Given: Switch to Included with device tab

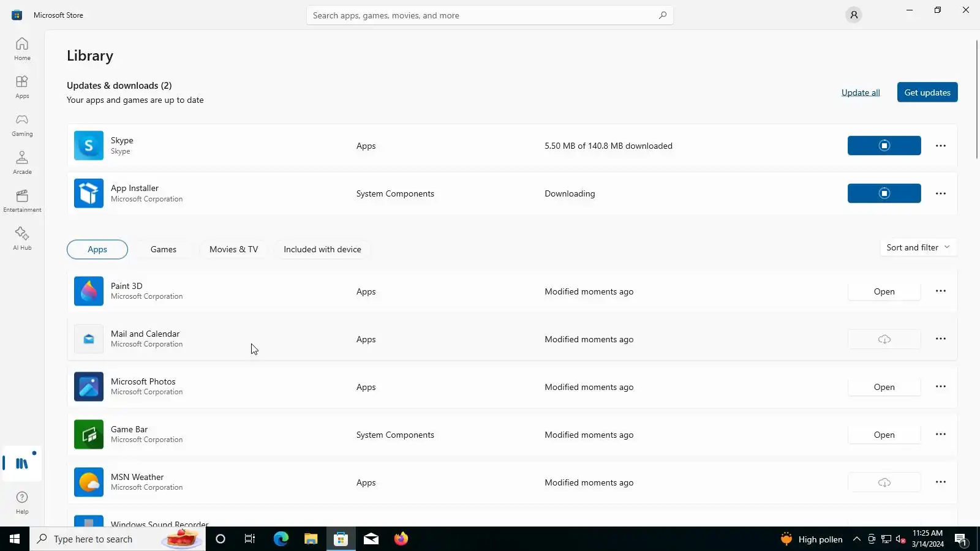Looking at the screenshot, I should coord(322,249).
